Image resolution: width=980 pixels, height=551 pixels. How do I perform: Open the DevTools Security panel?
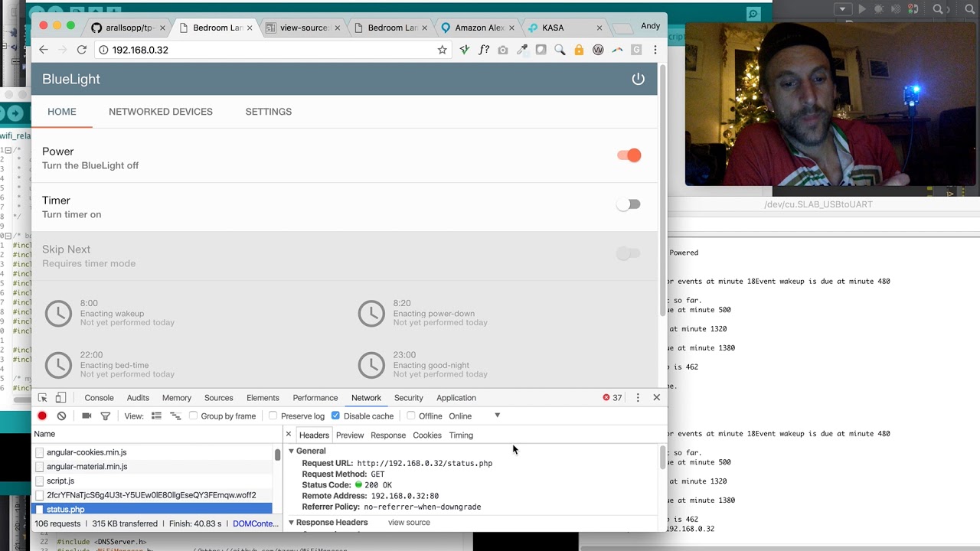[408, 398]
